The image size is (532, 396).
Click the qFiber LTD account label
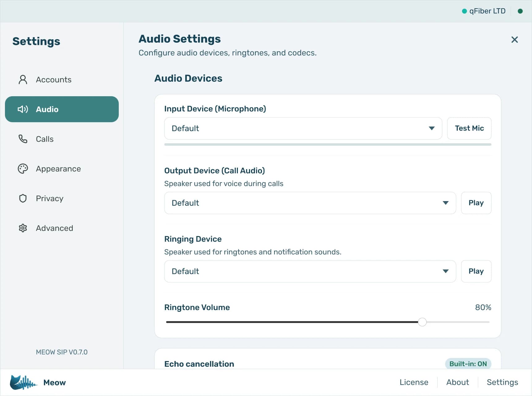(487, 11)
